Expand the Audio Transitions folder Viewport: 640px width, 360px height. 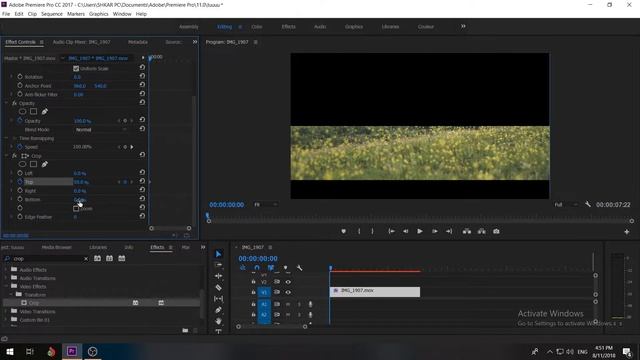click(6, 278)
